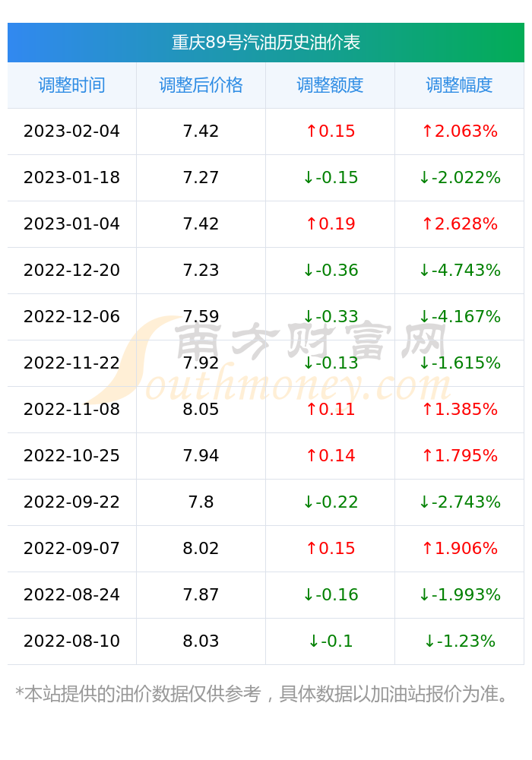This screenshot has width=532, height=760.
Task: Click the disclaimer note about 油价数据
Action: point(261,694)
